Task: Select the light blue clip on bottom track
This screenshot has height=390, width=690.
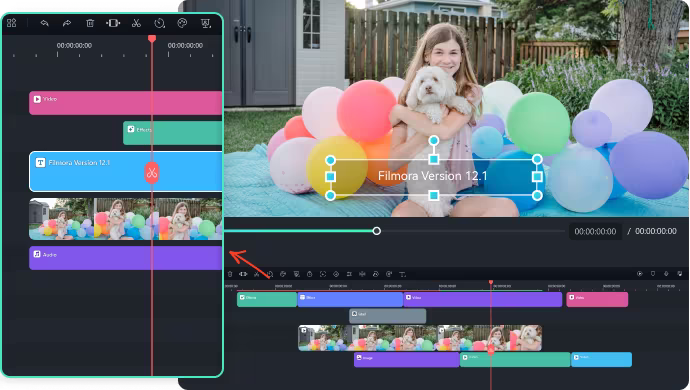Action: (x=602, y=359)
